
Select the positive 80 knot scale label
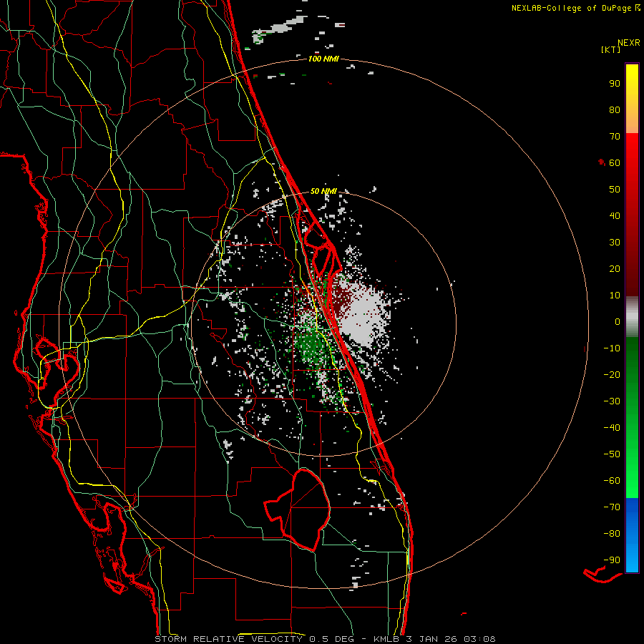(x=615, y=109)
